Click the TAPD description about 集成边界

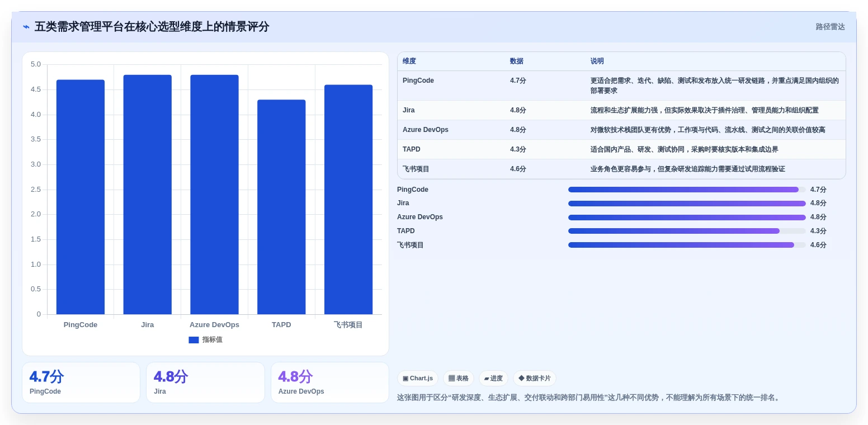pos(685,149)
